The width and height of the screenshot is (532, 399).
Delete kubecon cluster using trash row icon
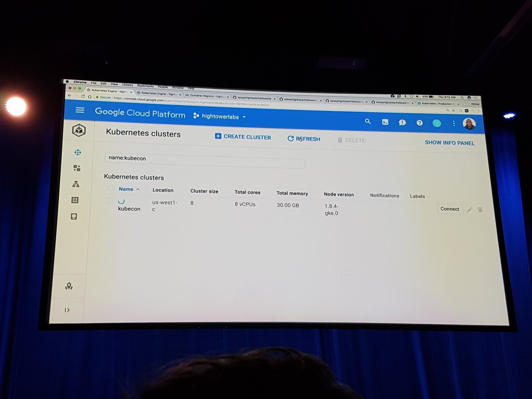[x=480, y=210]
